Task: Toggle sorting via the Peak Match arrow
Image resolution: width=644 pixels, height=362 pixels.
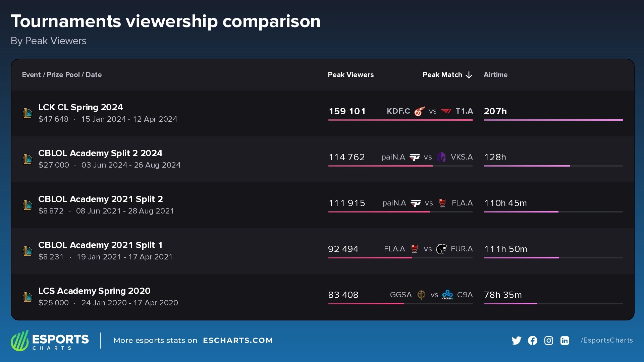Action: coord(469,75)
